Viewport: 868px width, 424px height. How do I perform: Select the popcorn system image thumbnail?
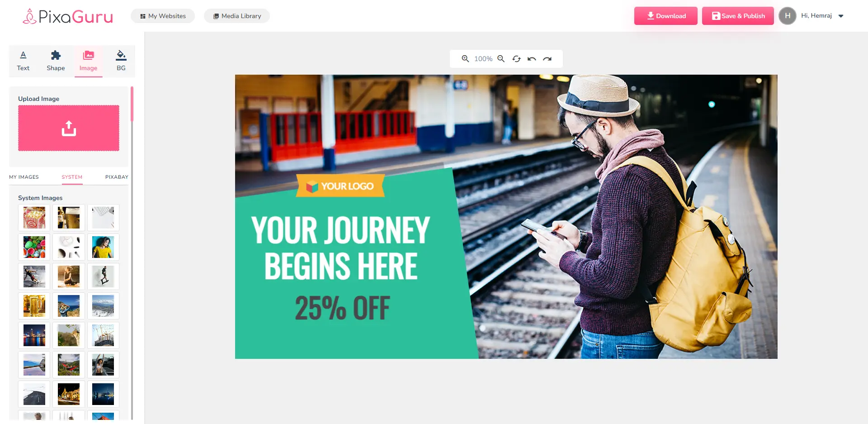coord(34,218)
